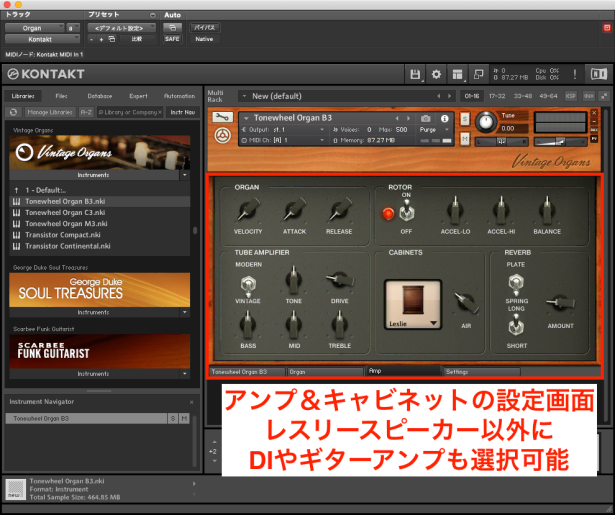Open the MIDI Ch [A] 1 dropdown

(x=283, y=140)
